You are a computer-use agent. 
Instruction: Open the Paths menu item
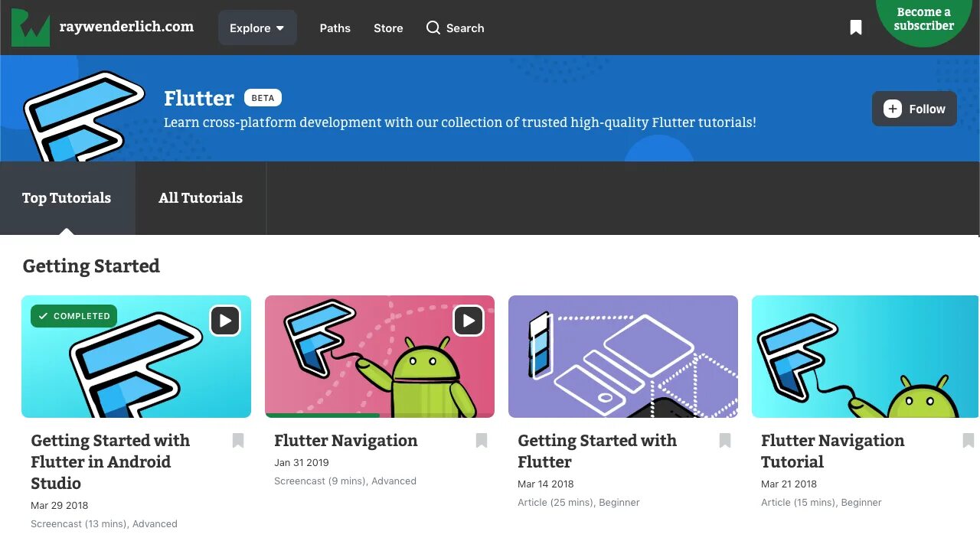[x=335, y=28]
